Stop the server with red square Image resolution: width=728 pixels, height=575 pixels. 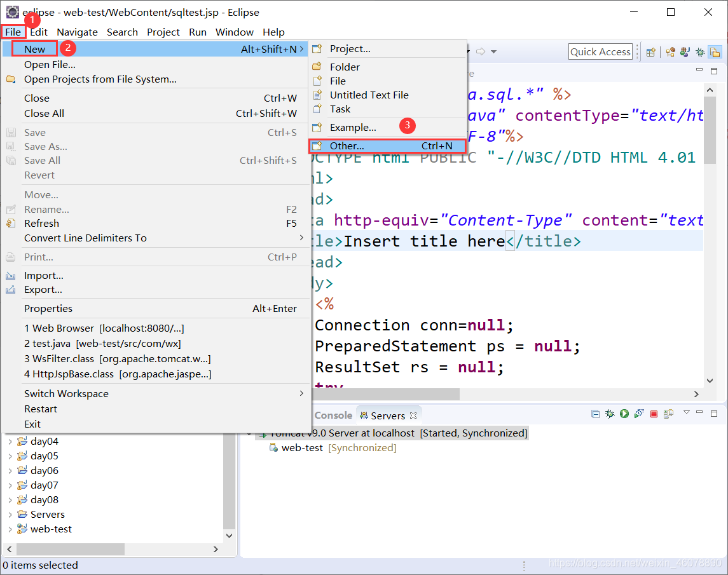tap(654, 414)
